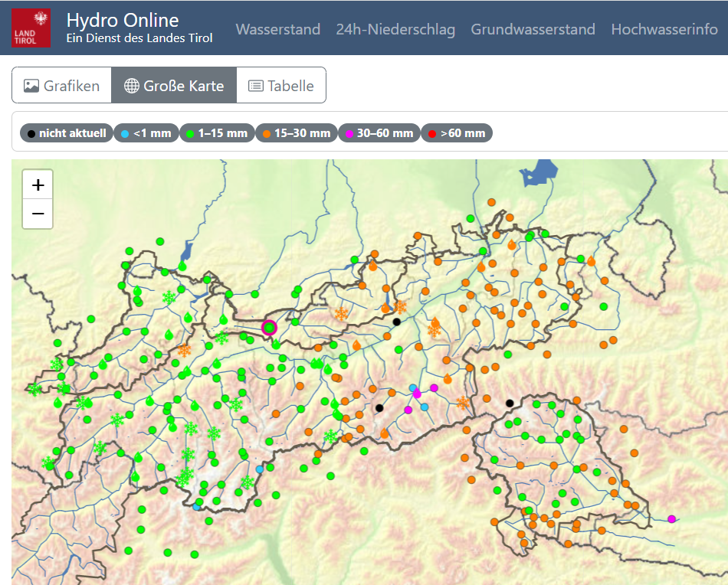Click the Land Tirol logo

pyautogui.click(x=31, y=28)
